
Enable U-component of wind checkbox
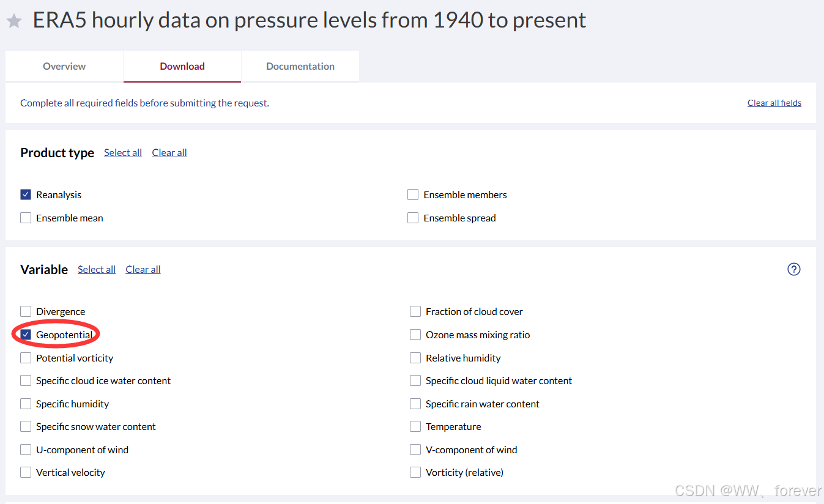26,450
